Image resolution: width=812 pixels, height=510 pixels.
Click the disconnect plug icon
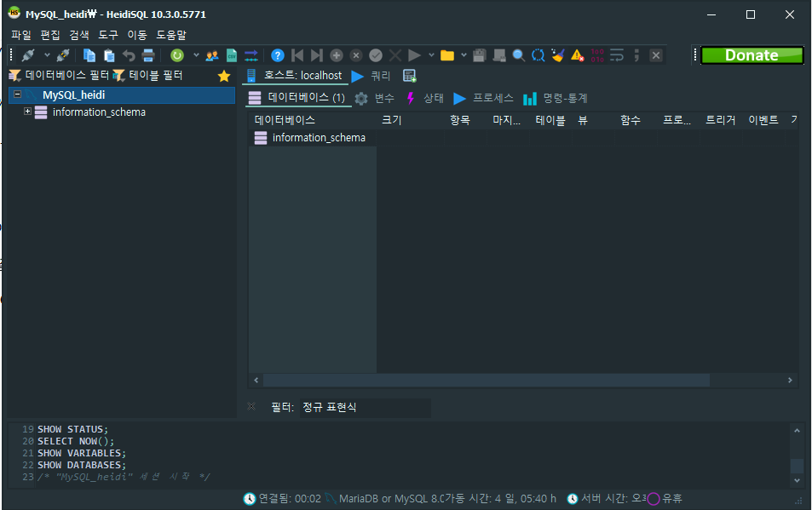(x=63, y=55)
